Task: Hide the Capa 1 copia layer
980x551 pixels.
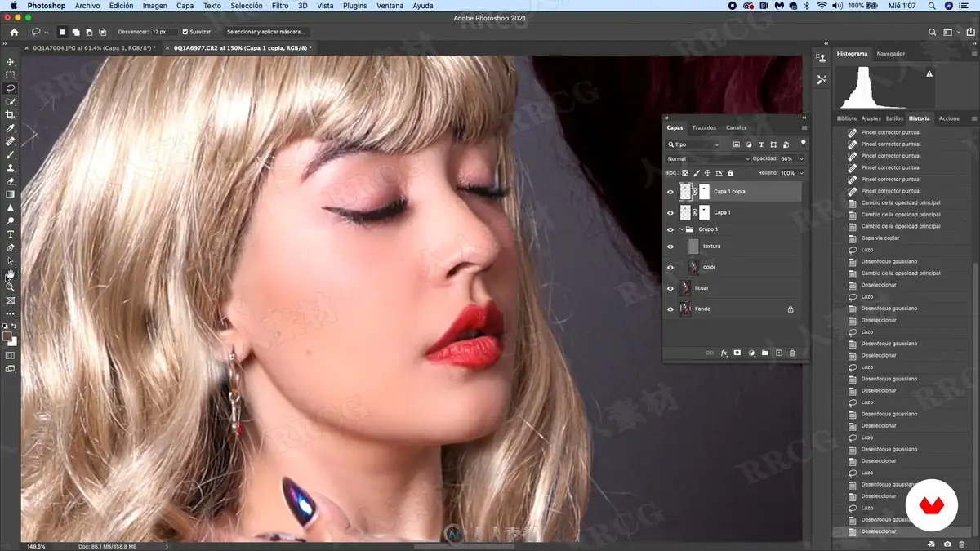Action: [670, 192]
